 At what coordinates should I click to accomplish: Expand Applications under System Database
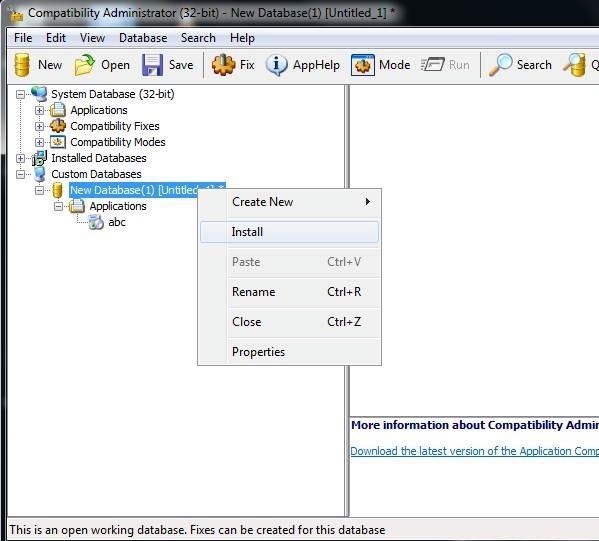pos(39,110)
